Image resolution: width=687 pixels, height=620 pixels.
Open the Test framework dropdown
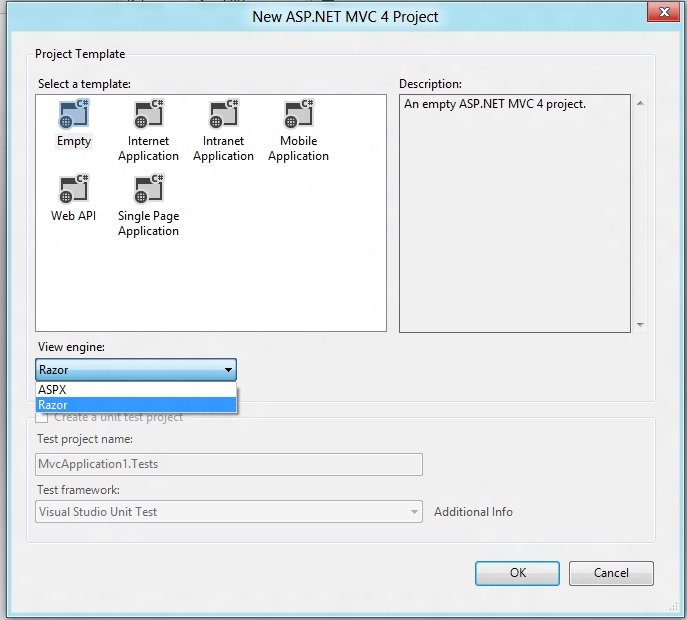pyautogui.click(x=229, y=511)
